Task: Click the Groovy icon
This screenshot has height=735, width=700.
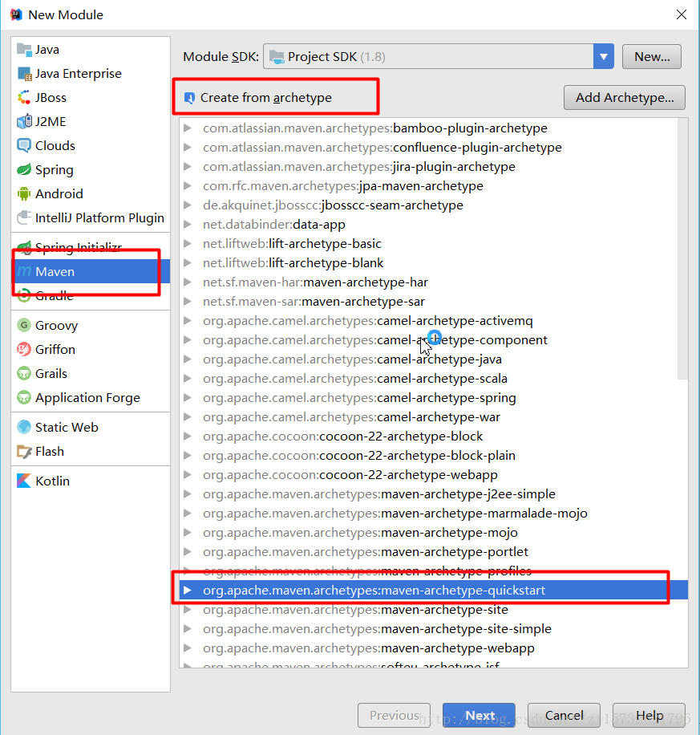Action: (x=24, y=325)
